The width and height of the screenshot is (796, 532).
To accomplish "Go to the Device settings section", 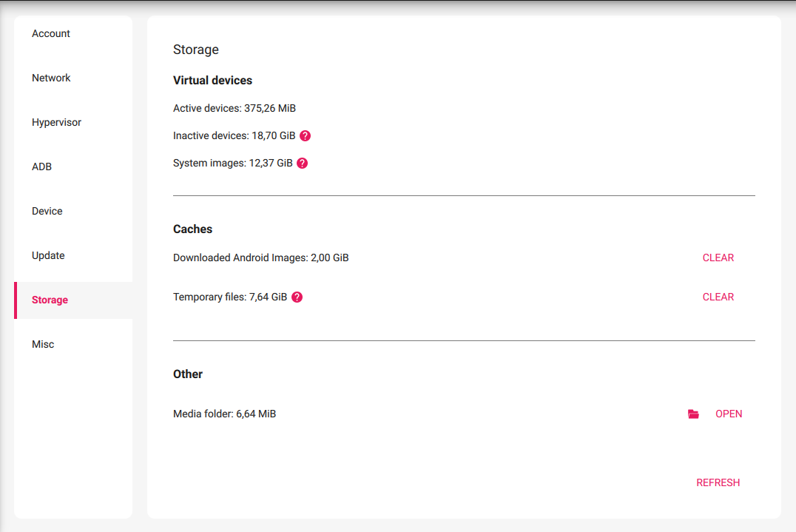I will pos(47,211).
